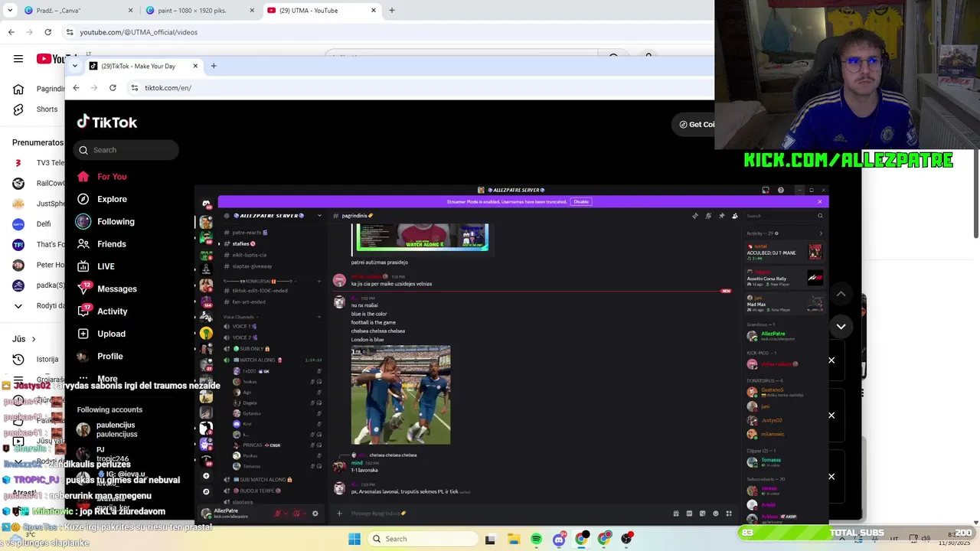Open Profile in TikTok sidebar
Viewport: 980px width, 551px height.
pyautogui.click(x=100, y=356)
